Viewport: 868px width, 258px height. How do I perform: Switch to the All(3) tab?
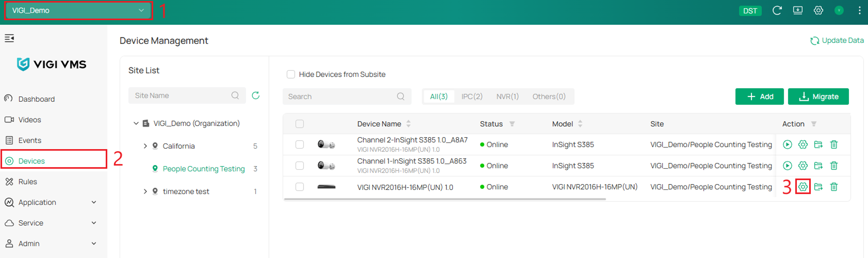click(x=439, y=96)
